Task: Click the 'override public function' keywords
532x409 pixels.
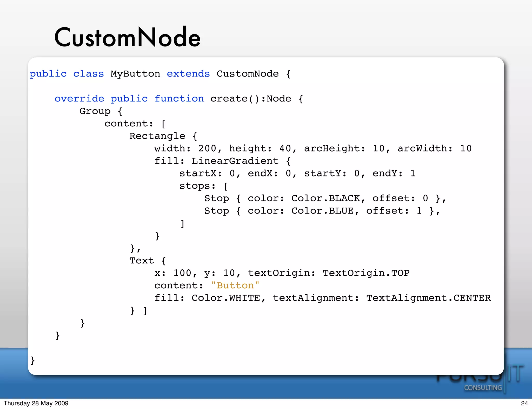Action: (x=129, y=99)
